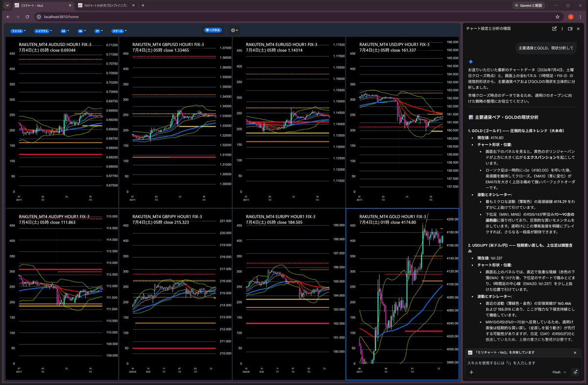
Task: Click the plus attach button in Gemini prompt
Action: pyautogui.click(x=471, y=372)
